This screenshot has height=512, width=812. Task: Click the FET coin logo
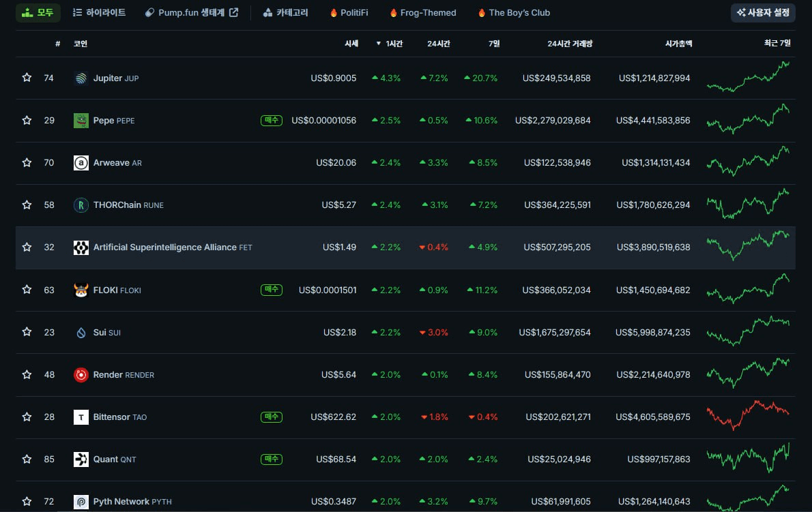pos(81,247)
